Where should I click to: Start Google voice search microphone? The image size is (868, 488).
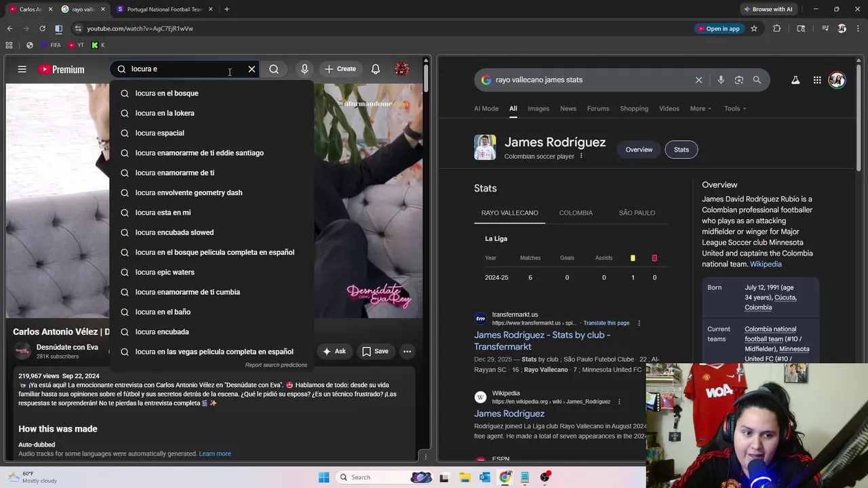(721, 80)
